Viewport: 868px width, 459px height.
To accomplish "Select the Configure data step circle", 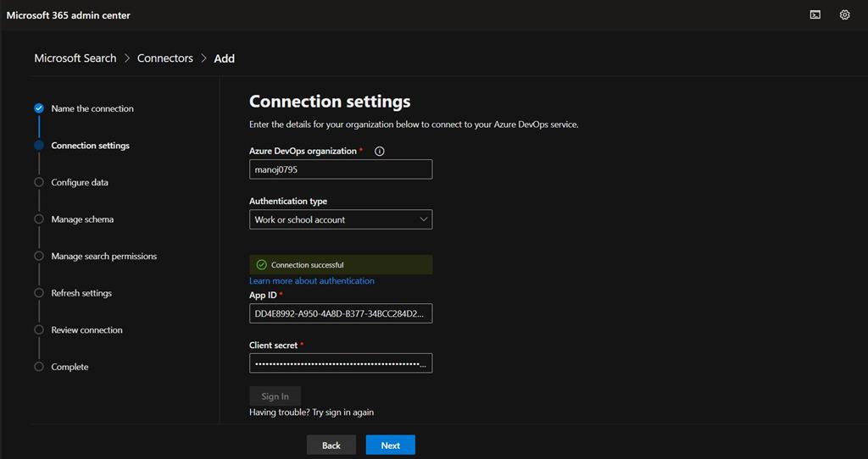I will 39,182.
